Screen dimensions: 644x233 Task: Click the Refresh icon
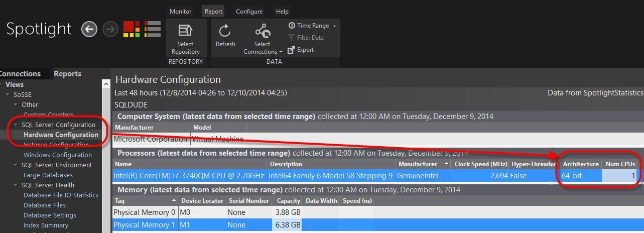[x=225, y=31]
